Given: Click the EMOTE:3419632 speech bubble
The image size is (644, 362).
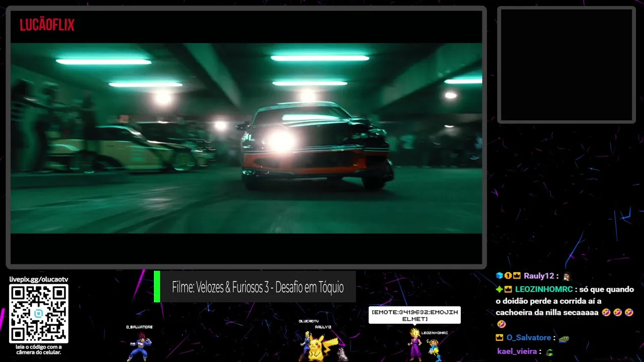Looking at the screenshot, I should click(x=415, y=315).
